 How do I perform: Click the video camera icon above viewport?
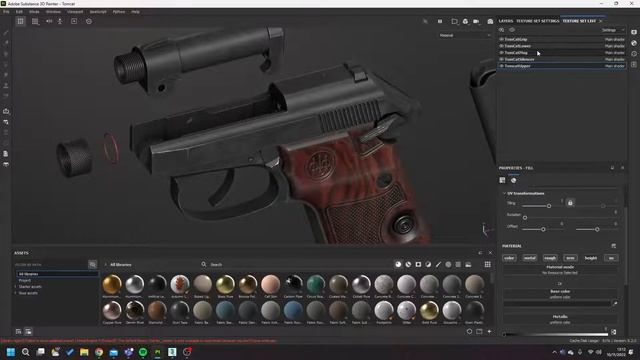point(476,21)
